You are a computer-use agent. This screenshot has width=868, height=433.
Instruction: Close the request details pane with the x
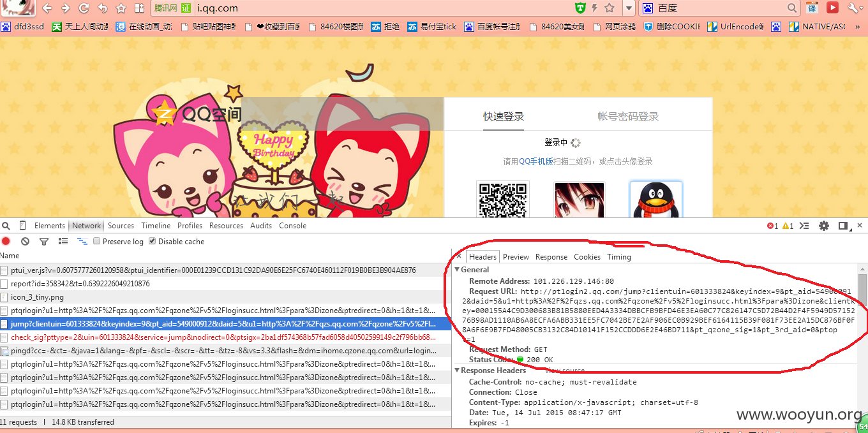click(459, 256)
